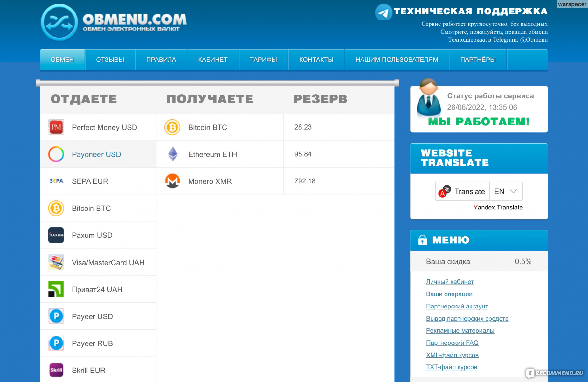Select Paxum USD to give
Viewport: 588px width, 382px height.
(98, 235)
